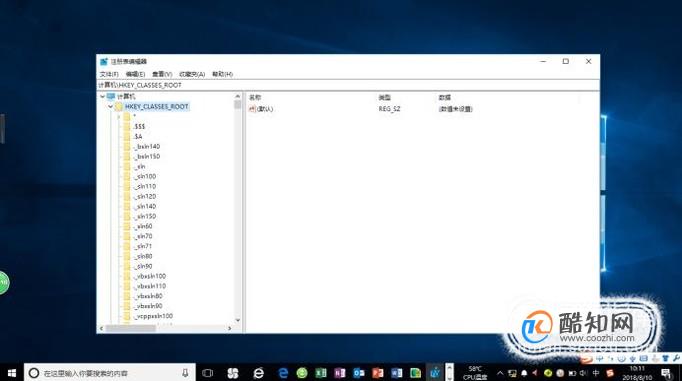Open the green round browser taskbar icon
682x381 pixels.
pyautogui.click(x=302, y=373)
